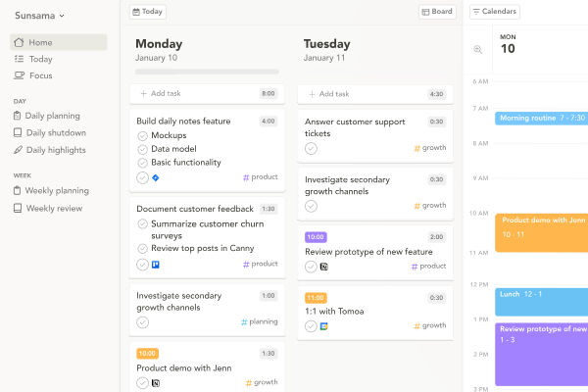Open the Calendars filter dropdown
This screenshot has height=392, width=588.
click(494, 12)
